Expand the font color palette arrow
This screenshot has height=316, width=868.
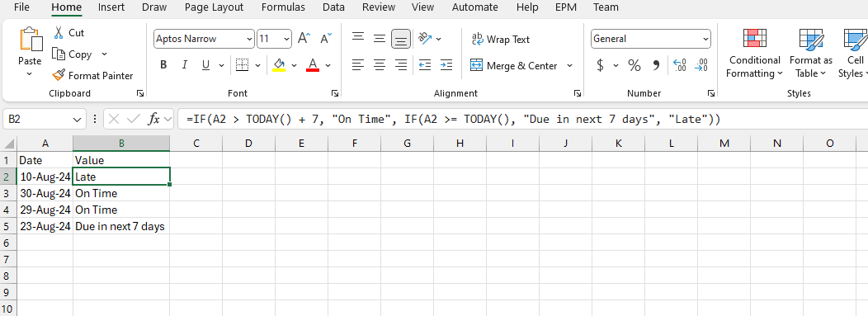tap(328, 65)
